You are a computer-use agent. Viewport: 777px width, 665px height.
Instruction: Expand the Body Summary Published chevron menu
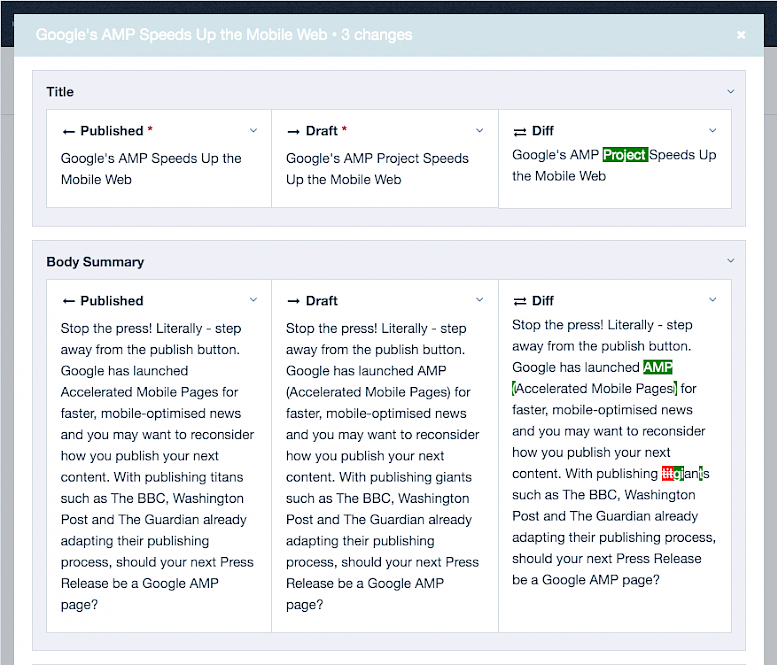click(x=253, y=300)
